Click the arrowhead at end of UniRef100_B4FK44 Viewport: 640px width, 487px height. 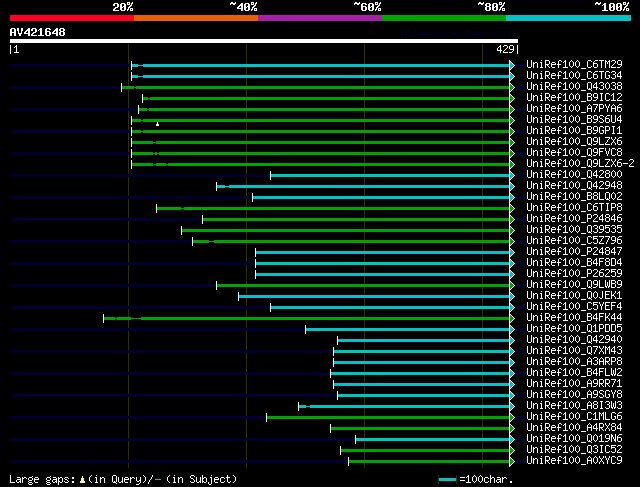click(x=512, y=318)
